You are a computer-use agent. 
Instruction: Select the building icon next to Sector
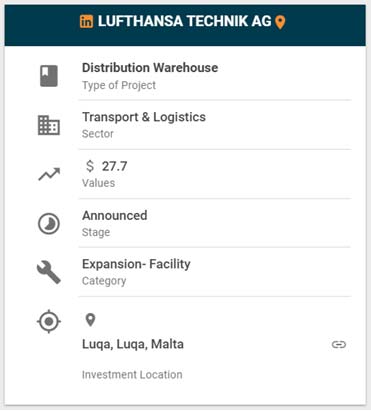tap(49, 125)
